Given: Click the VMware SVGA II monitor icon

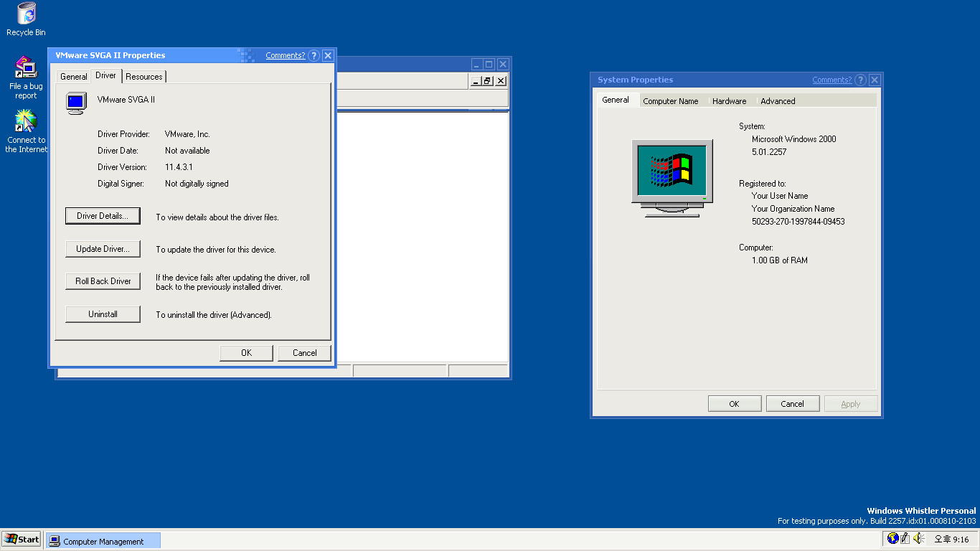Looking at the screenshot, I should click(76, 103).
